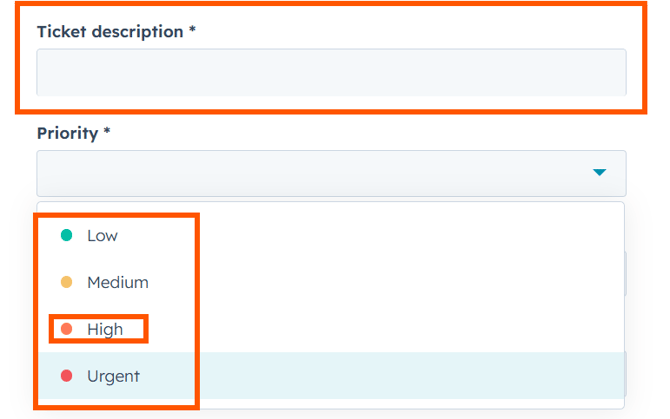This screenshot has height=419, width=670.
Task: Click blank space right of the Medium option
Action: pyautogui.click(x=420, y=283)
